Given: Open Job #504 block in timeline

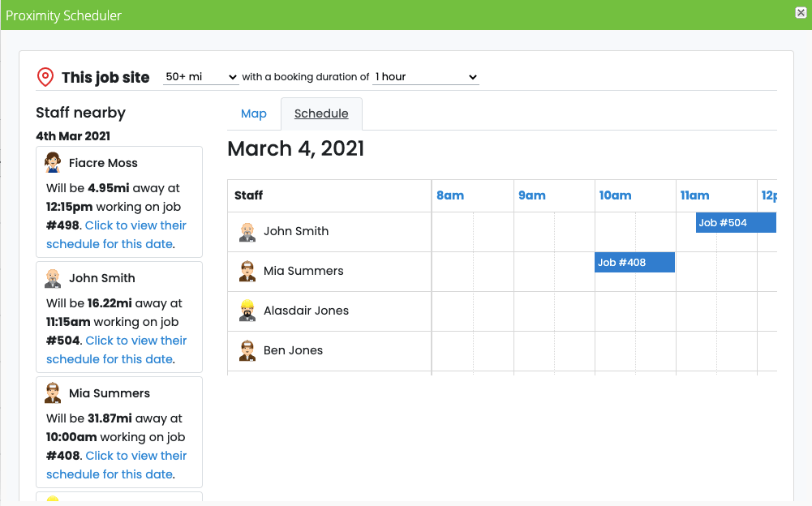Looking at the screenshot, I should (736, 223).
